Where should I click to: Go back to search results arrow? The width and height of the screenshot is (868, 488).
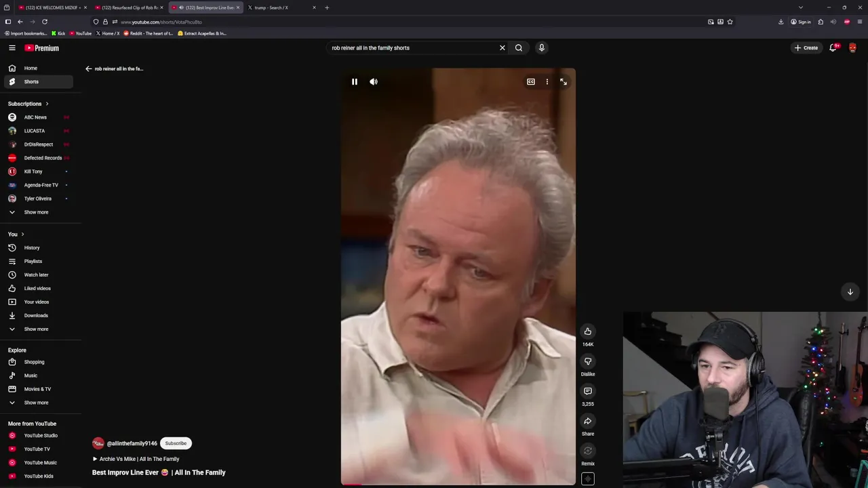point(88,68)
